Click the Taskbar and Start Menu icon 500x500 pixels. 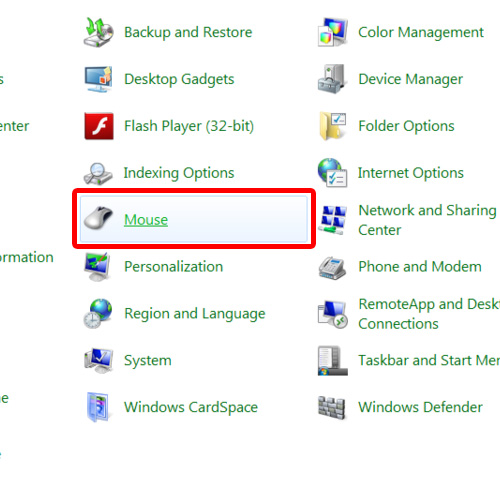point(332,361)
